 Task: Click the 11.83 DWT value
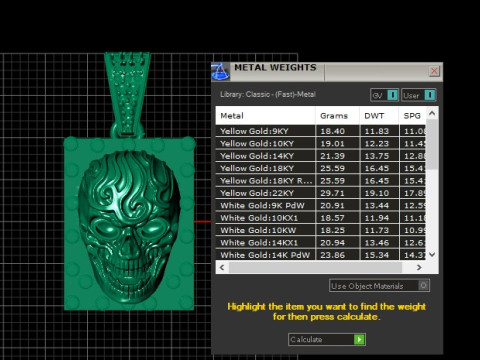[377, 131]
